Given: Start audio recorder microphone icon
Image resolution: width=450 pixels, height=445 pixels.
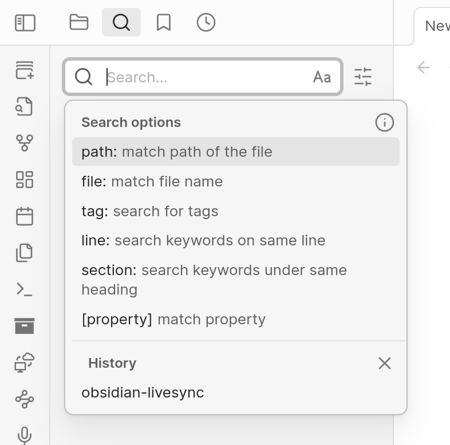Looking at the screenshot, I should click(25, 435).
